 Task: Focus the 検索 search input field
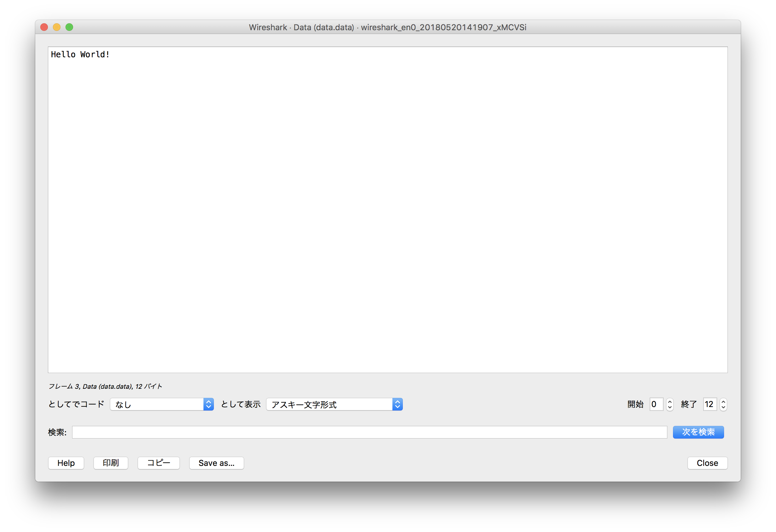[370, 432]
